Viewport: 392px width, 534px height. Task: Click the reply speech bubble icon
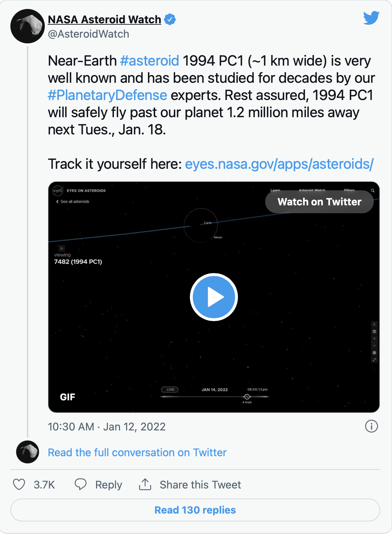81,484
